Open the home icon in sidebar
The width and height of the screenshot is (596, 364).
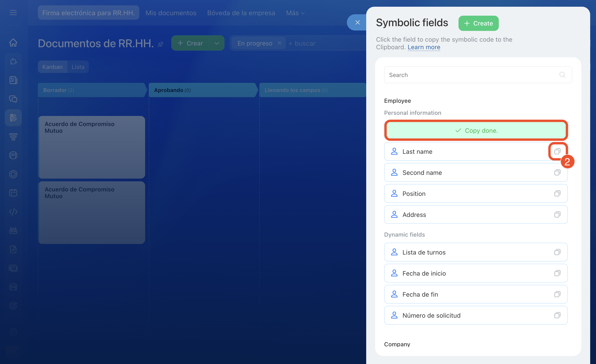[x=13, y=43]
